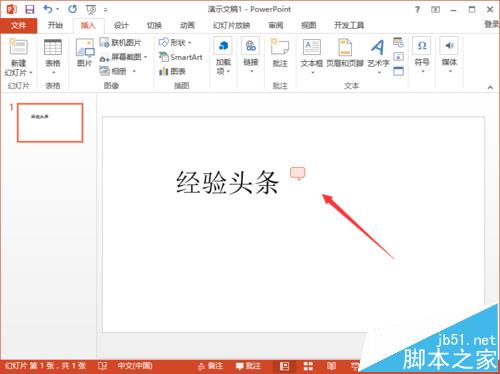Click the comment bubble on the slide
This screenshot has height=374, width=500.
297,173
